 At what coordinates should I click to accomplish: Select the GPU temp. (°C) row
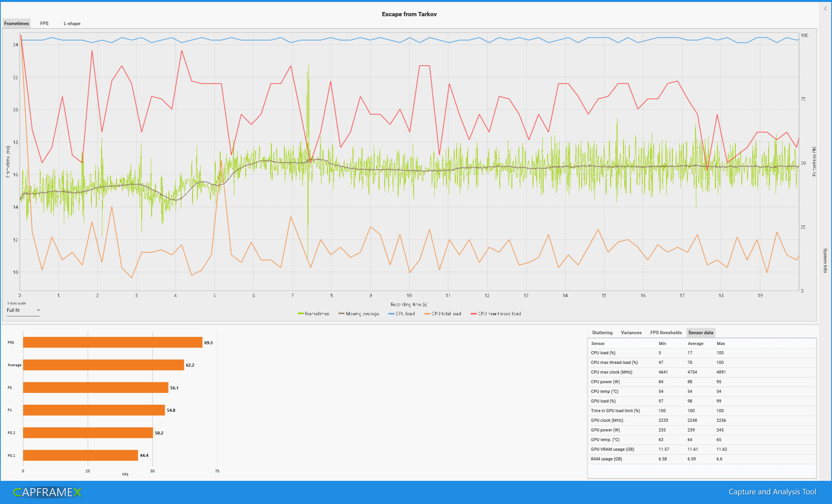click(702, 440)
